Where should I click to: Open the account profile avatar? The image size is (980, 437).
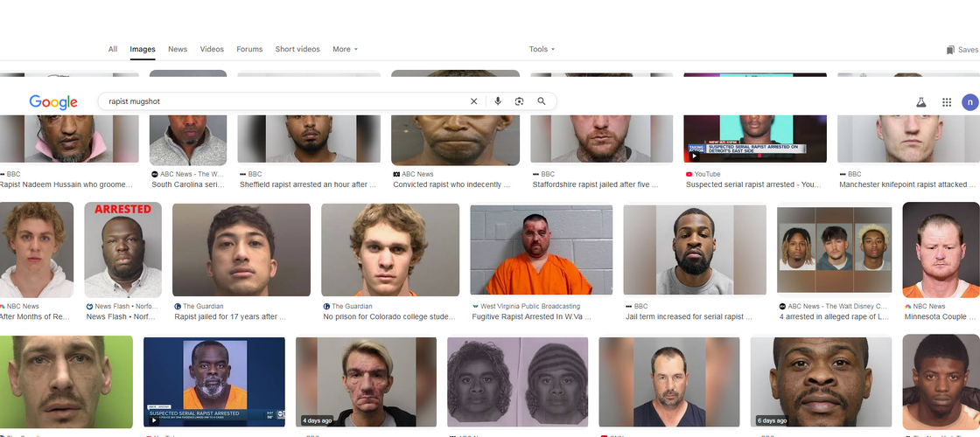970,102
